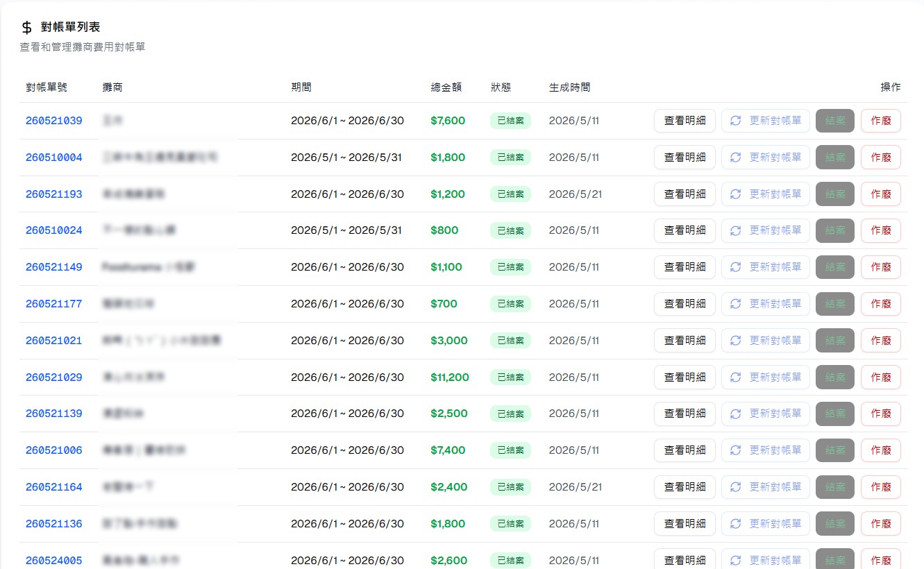Click 查看明細 in row 260521136

coord(684,524)
